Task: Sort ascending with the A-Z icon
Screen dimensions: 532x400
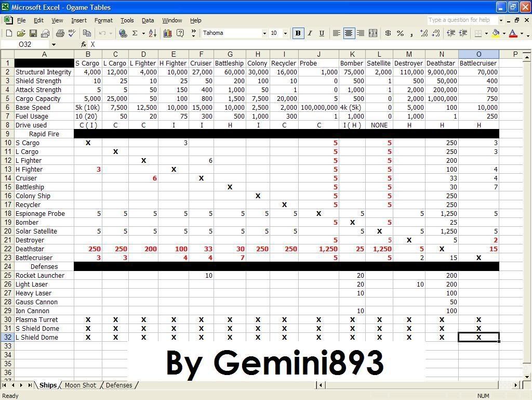Action: tap(153, 33)
